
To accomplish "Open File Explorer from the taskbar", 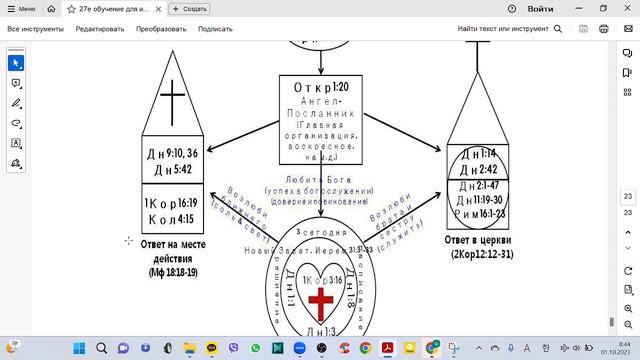I will point(189,348).
